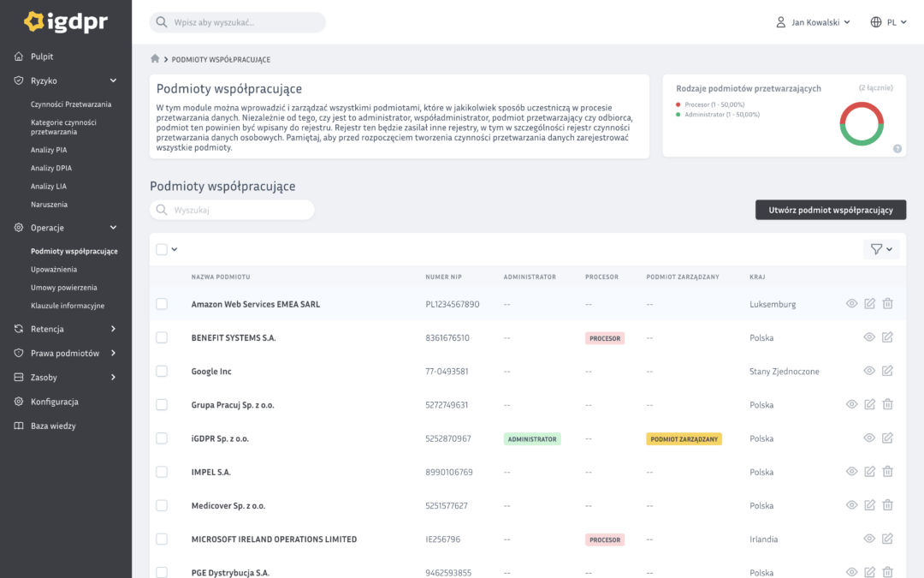Viewport: 924px width, 578px height.
Task: Check the Grupa Pracuj checkbox
Action: (x=162, y=404)
